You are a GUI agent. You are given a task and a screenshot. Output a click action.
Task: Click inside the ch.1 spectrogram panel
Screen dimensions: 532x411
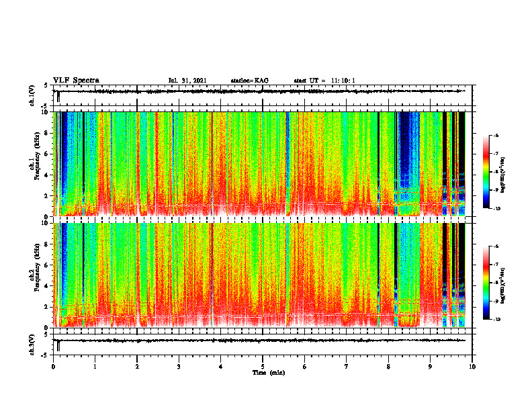[x=262, y=164]
